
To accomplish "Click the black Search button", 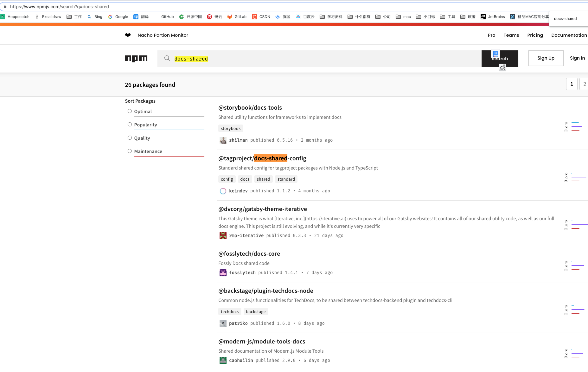I will pyautogui.click(x=500, y=59).
